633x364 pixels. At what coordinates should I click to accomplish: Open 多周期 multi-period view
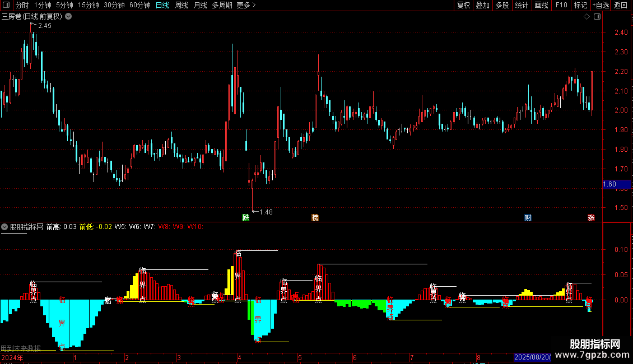(x=222, y=5)
